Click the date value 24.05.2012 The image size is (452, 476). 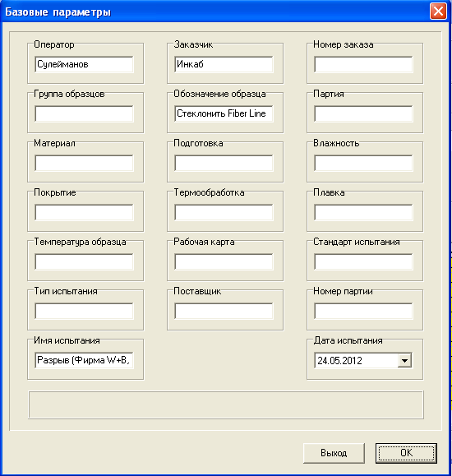coord(339,361)
